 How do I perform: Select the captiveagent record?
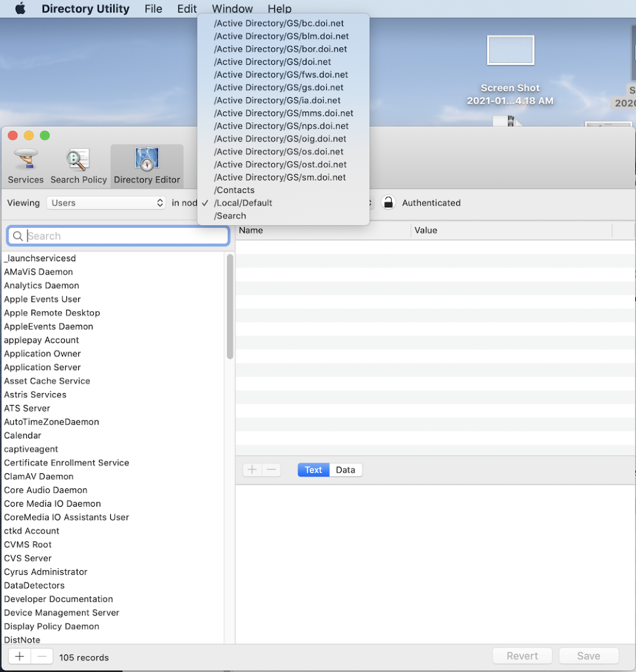pyautogui.click(x=113, y=449)
